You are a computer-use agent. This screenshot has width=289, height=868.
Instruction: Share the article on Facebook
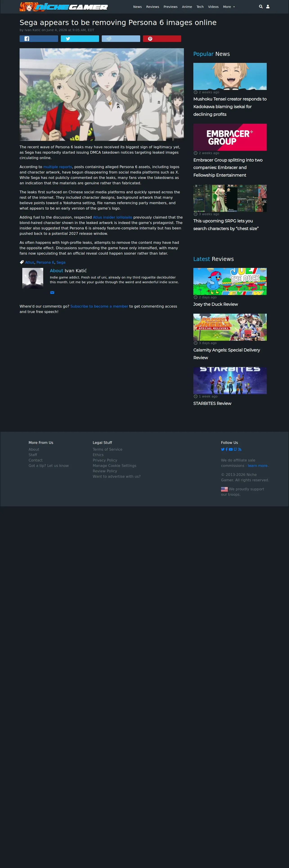pyautogui.click(x=39, y=39)
